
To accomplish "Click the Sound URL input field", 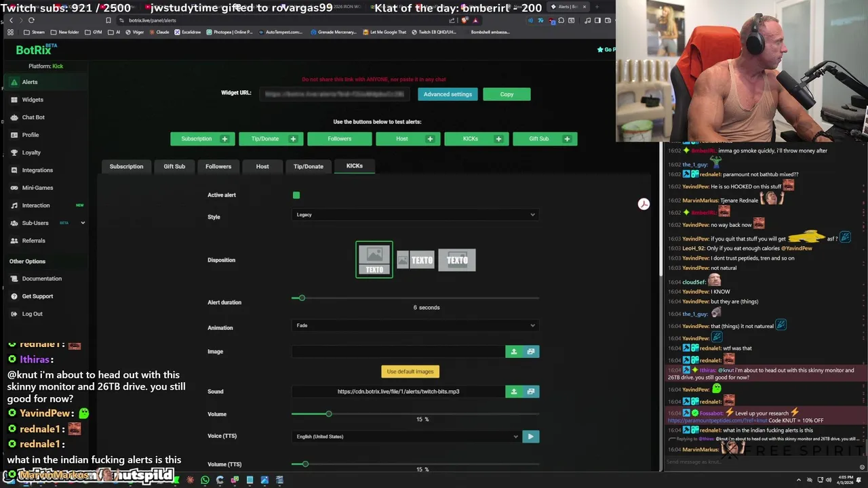I will coord(399,392).
